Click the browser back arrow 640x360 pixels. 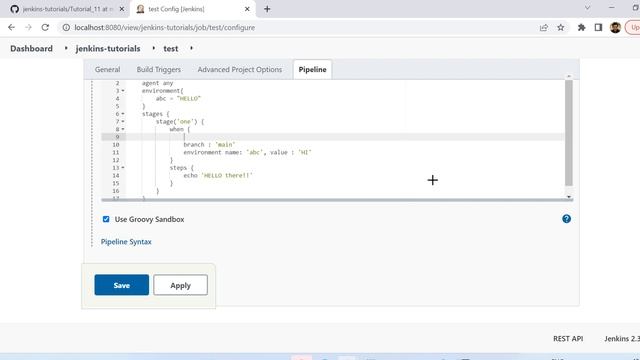(11, 27)
